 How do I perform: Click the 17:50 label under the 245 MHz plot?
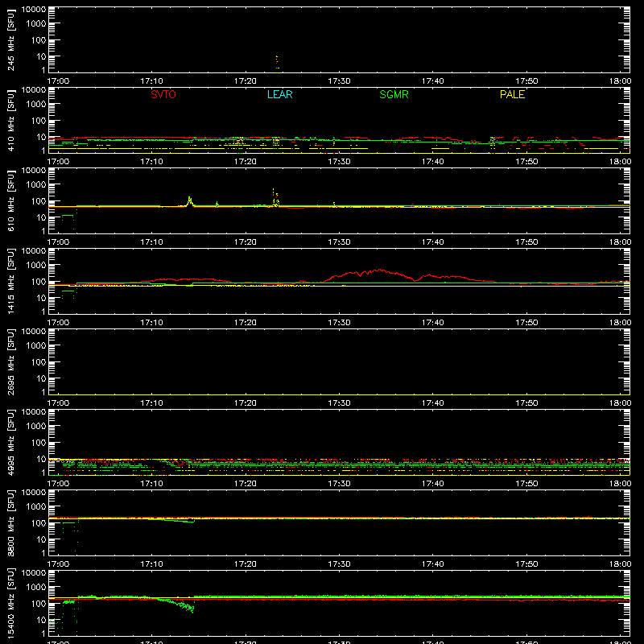(x=526, y=81)
